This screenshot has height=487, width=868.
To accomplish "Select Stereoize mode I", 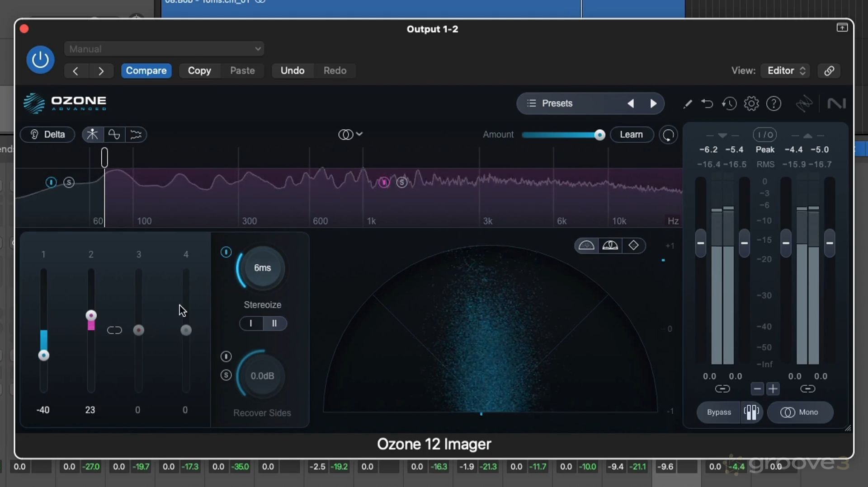I will click(x=251, y=323).
